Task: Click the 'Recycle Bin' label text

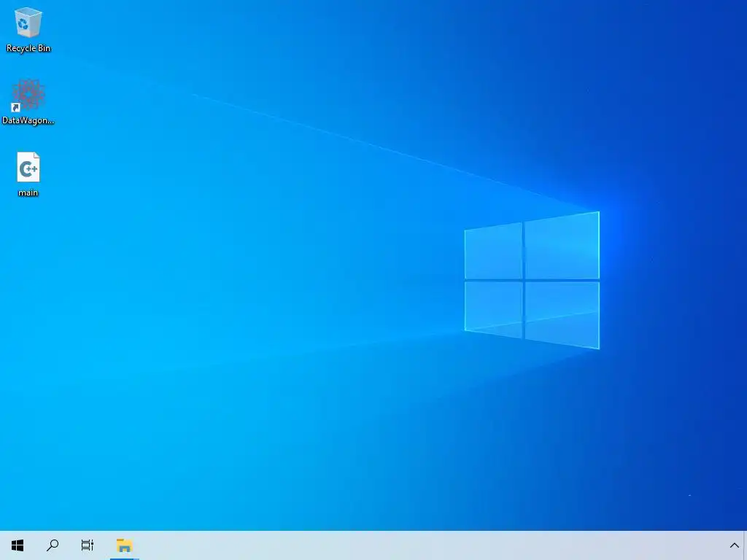Action: pyautogui.click(x=28, y=48)
